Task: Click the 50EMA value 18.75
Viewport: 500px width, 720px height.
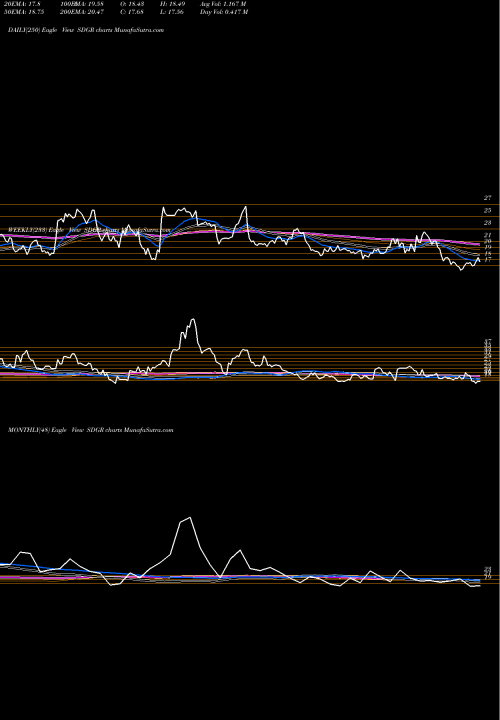Action: (22, 12)
